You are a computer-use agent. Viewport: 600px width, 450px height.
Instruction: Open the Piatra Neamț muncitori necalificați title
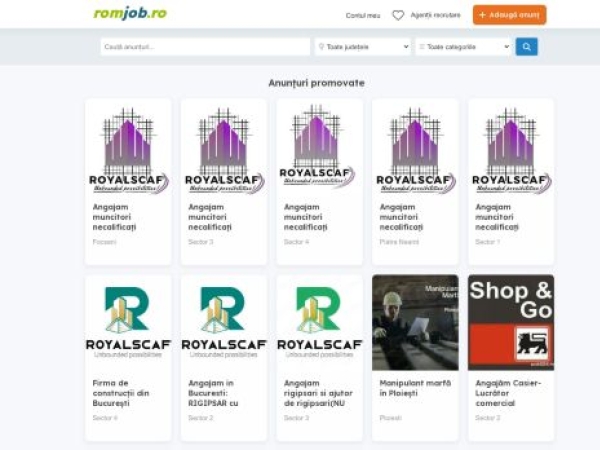pyautogui.click(x=401, y=217)
